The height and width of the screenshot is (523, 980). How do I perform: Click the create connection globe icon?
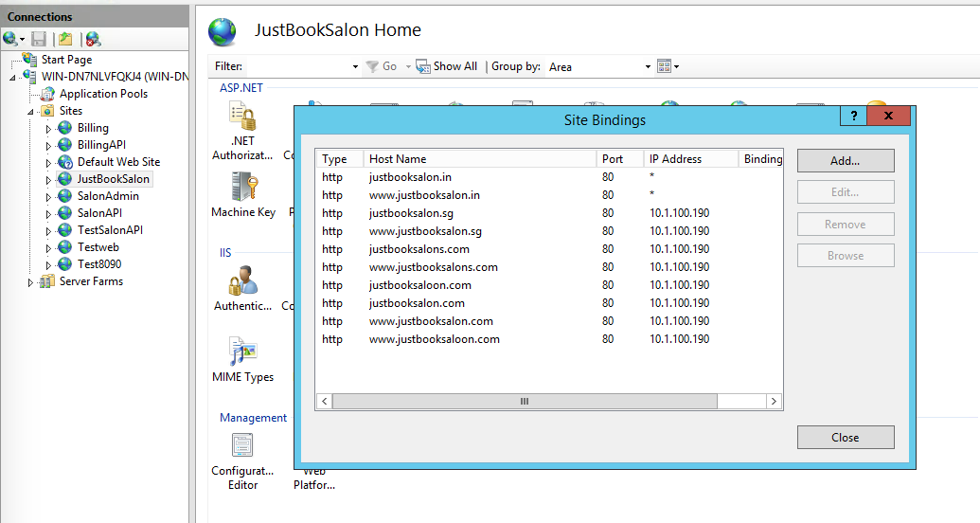(10, 40)
